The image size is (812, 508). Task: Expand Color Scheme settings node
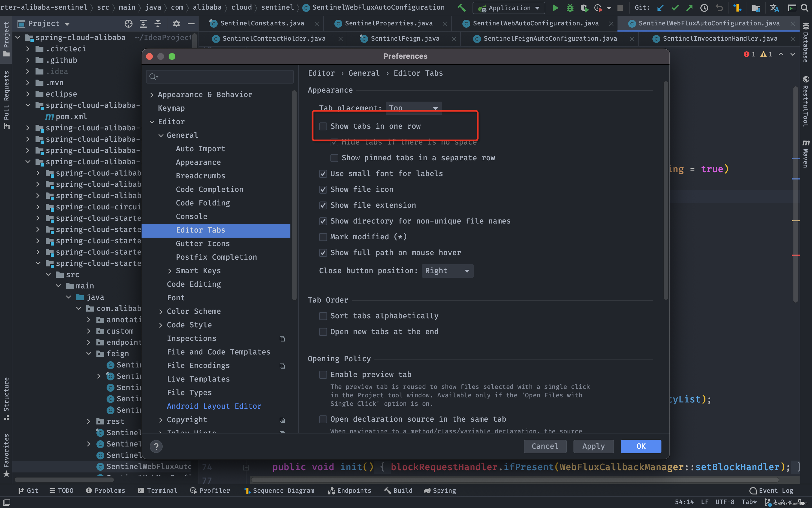(160, 312)
